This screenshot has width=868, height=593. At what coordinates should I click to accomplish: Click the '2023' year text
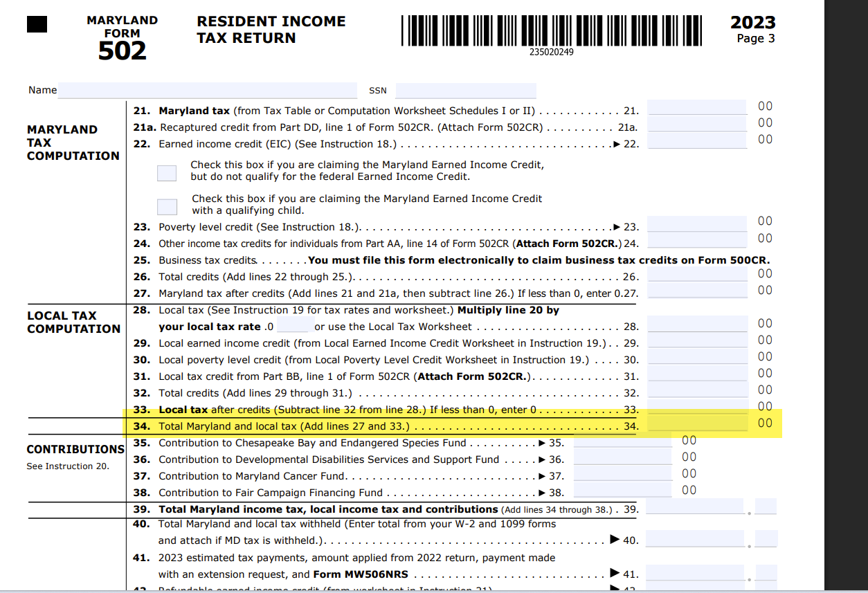[x=753, y=23]
